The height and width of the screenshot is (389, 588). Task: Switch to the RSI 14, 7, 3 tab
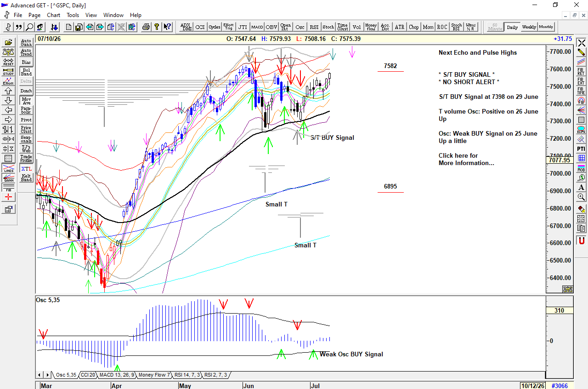click(x=187, y=375)
